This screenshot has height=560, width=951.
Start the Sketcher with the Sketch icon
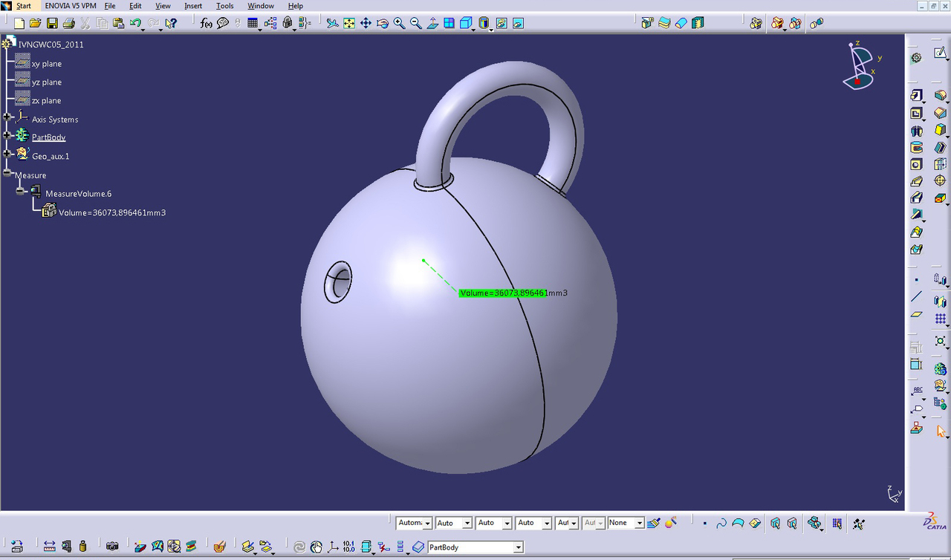click(941, 53)
